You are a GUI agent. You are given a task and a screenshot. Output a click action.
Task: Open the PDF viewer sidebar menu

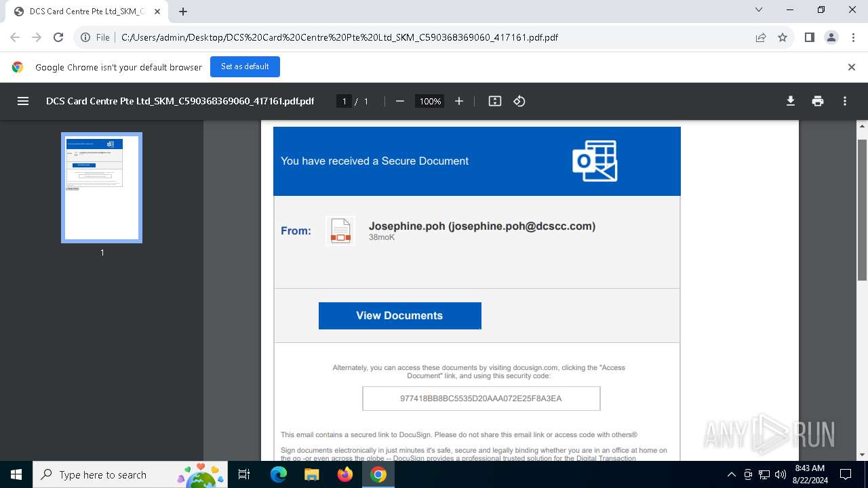click(x=23, y=101)
